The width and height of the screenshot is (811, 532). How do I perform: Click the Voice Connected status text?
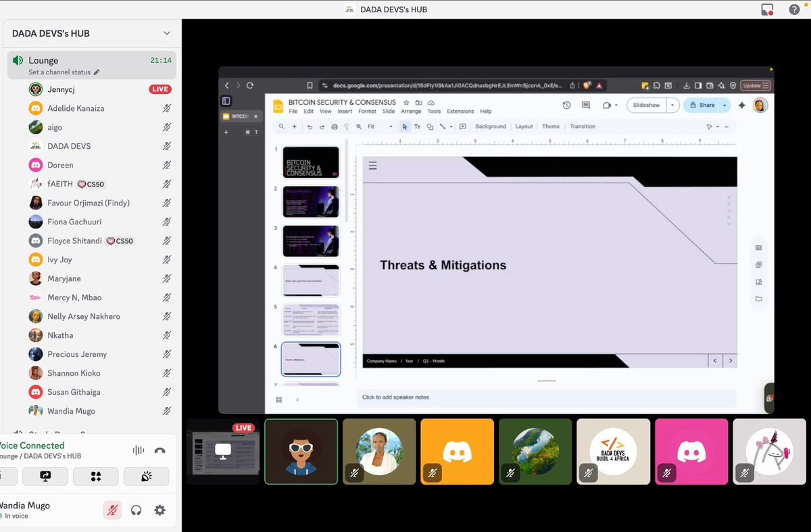32,445
